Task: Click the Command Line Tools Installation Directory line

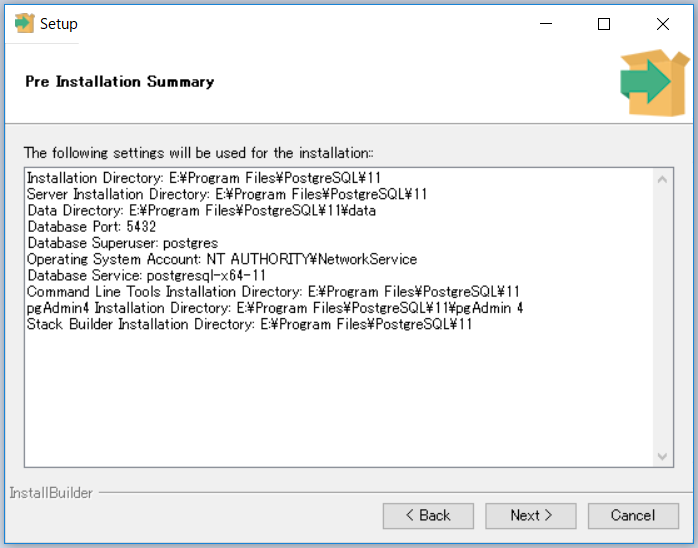Action: tap(273, 291)
